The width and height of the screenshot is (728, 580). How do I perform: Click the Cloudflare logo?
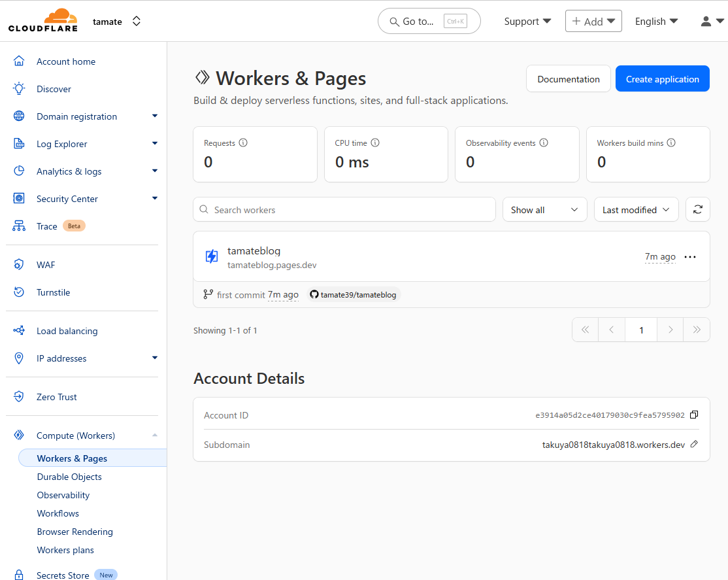click(43, 21)
